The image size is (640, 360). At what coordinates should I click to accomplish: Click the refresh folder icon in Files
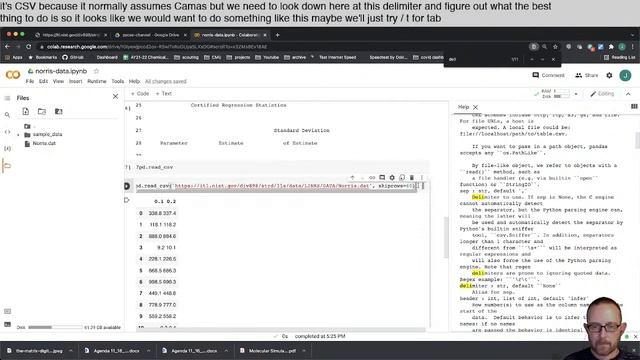click(x=42, y=111)
